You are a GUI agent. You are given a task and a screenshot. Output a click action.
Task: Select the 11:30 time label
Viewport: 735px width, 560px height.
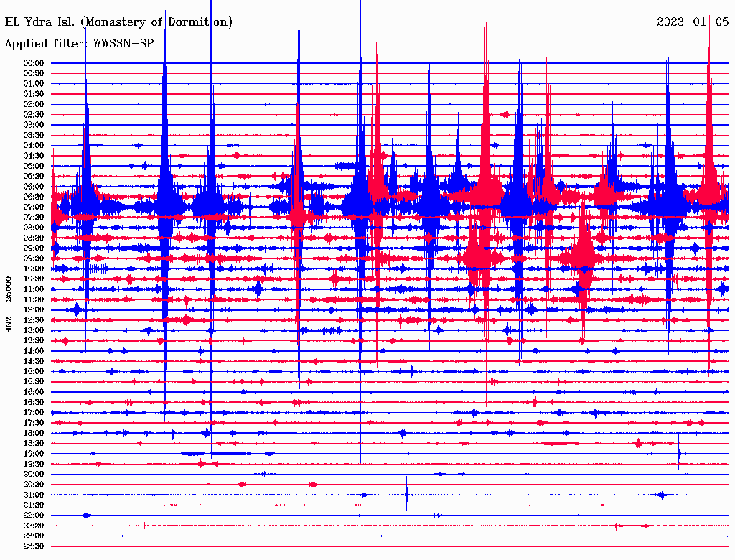tap(34, 299)
